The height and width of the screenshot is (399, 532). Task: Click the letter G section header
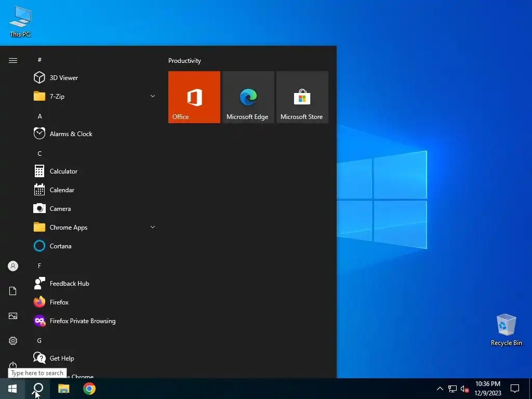39,341
